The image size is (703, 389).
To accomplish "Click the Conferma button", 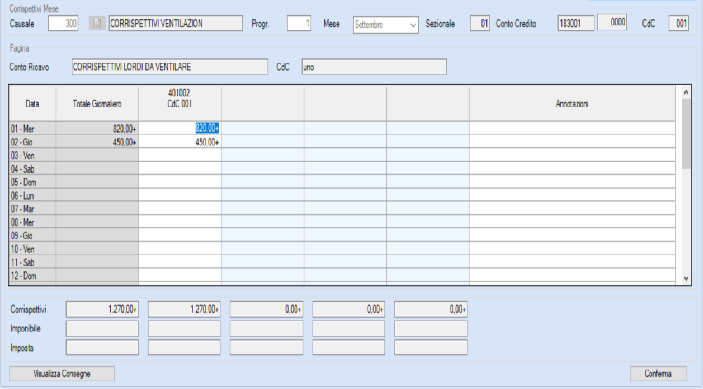I will (x=658, y=373).
